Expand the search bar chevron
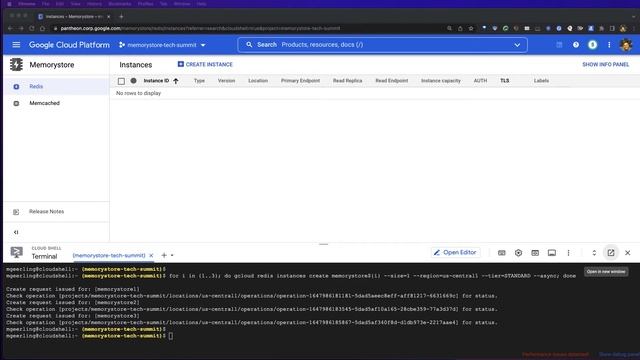Viewport: 640px width, 360px height. pos(517,45)
